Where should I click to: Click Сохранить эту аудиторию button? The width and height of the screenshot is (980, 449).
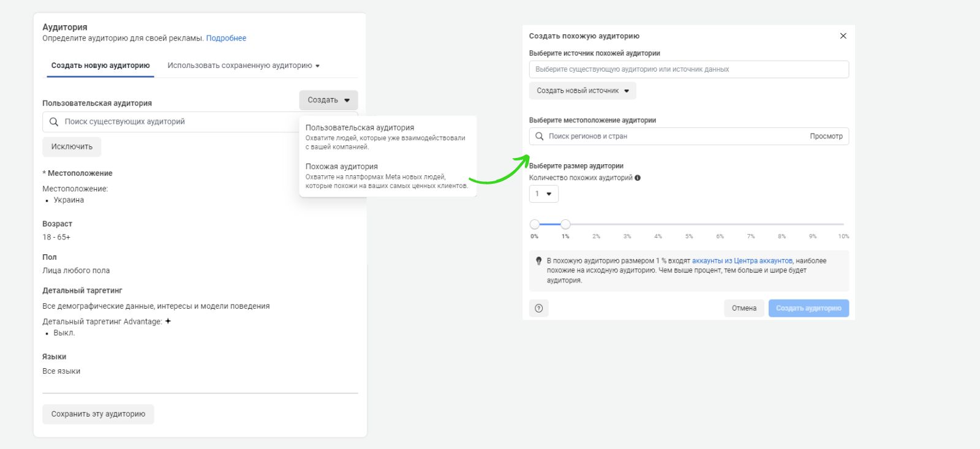[x=98, y=414]
